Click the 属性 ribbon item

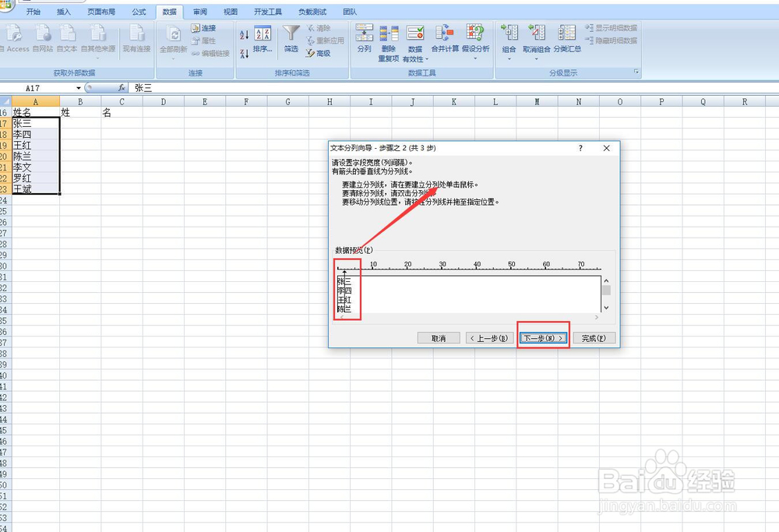coord(203,41)
